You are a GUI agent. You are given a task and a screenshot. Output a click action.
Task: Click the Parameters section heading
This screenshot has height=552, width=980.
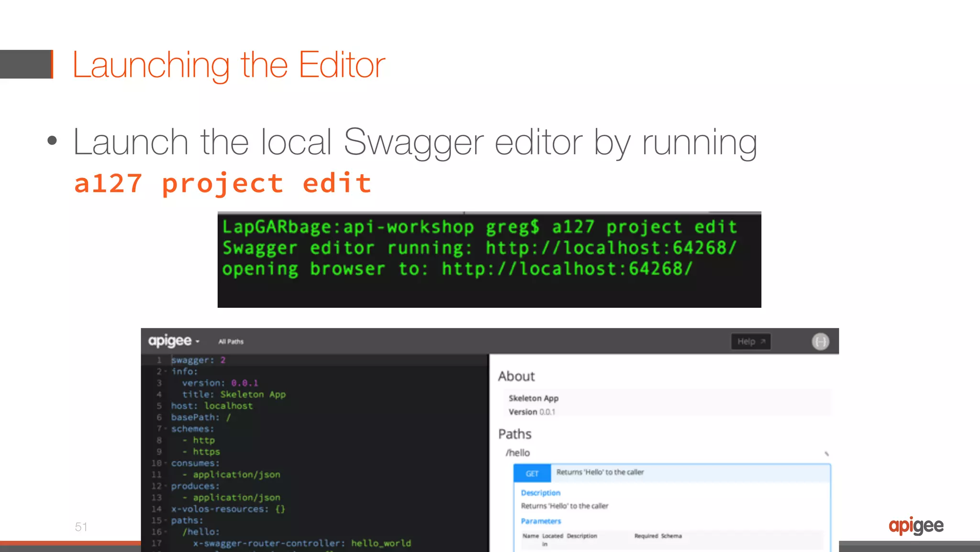point(541,521)
